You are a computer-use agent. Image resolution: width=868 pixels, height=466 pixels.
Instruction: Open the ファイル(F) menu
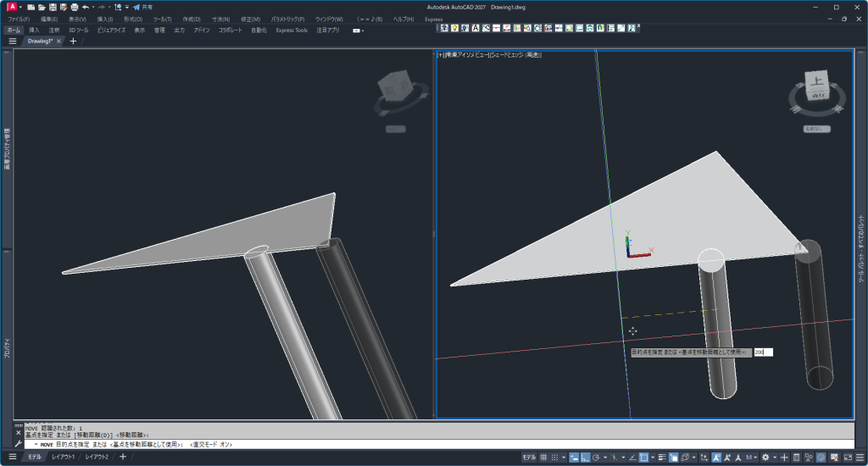pyautogui.click(x=19, y=19)
